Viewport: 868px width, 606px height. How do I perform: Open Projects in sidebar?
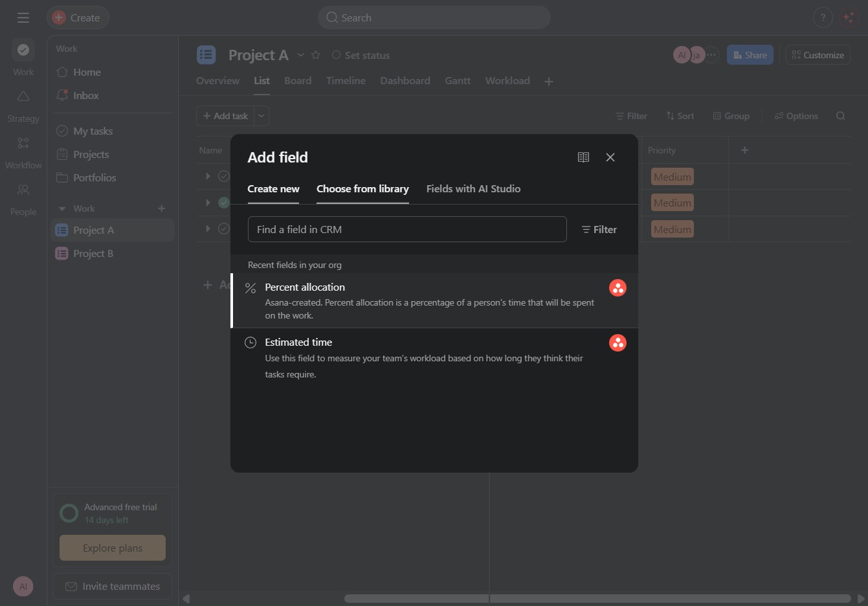(113, 154)
